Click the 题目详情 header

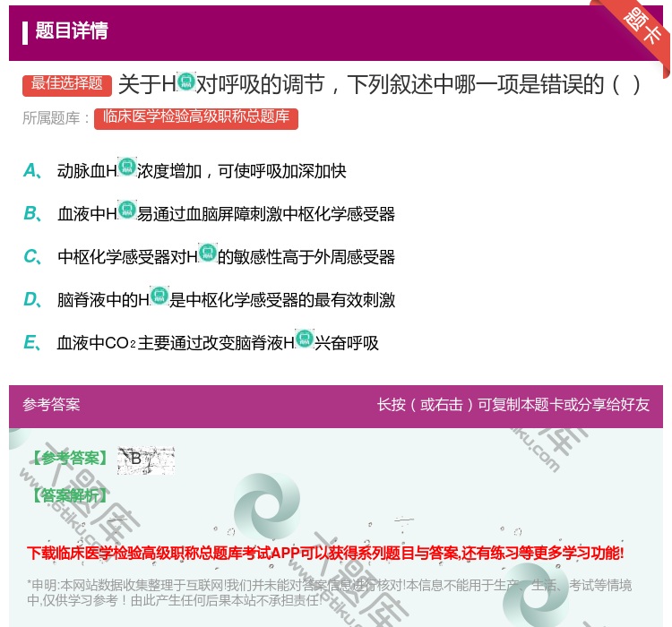tap(72, 30)
